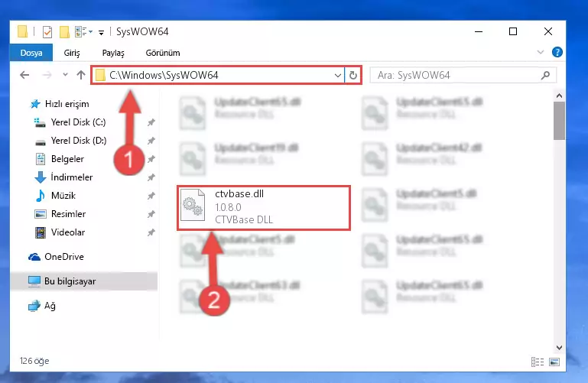Go up one folder level

(x=81, y=75)
